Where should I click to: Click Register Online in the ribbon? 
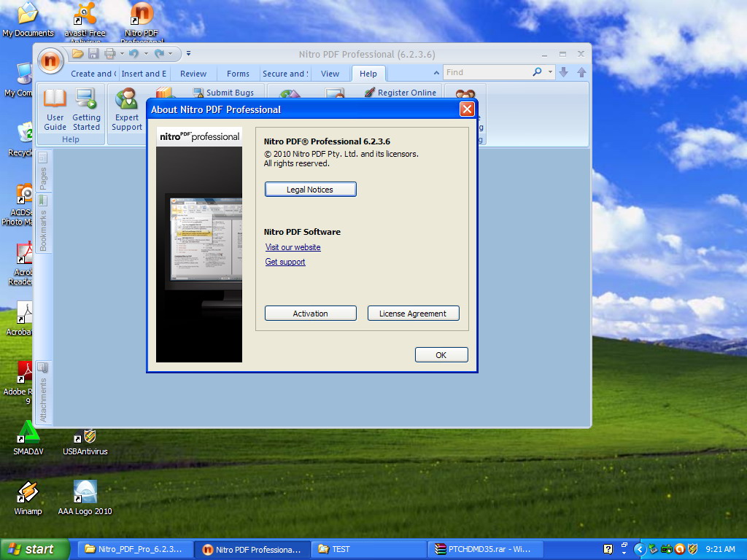(x=400, y=93)
